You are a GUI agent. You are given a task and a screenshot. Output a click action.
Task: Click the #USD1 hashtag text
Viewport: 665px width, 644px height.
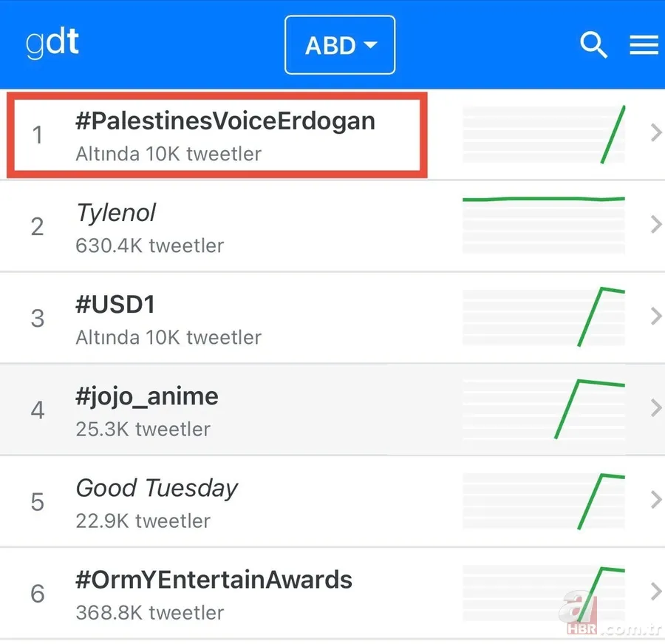[x=115, y=305]
